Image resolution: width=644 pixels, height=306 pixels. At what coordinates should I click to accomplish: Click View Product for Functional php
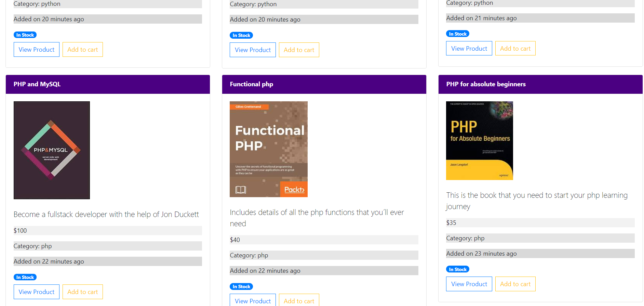coord(253,301)
